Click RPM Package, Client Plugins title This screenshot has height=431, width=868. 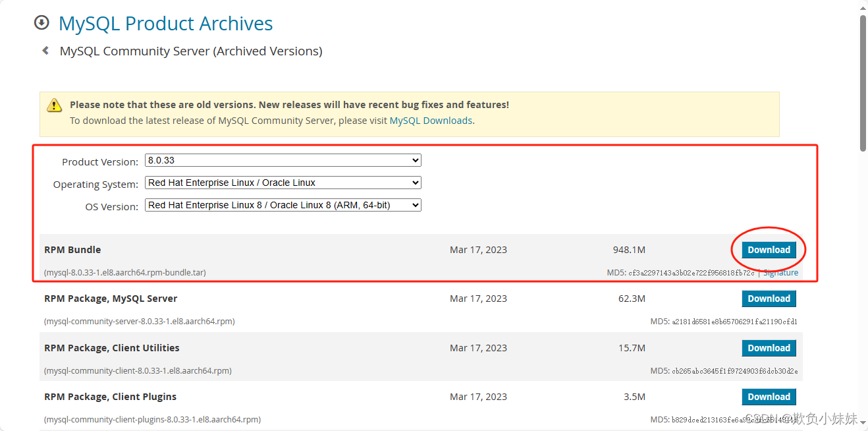(x=111, y=397)
